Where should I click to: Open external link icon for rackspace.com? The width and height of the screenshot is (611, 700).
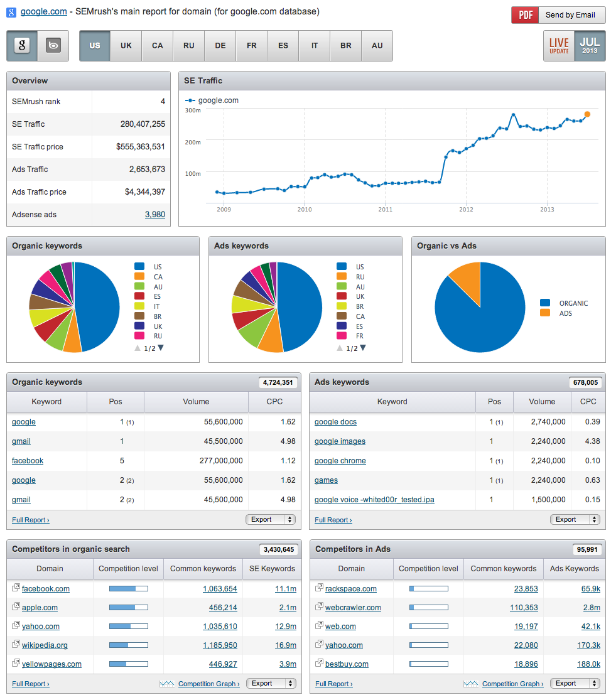[x=319, y=588]
